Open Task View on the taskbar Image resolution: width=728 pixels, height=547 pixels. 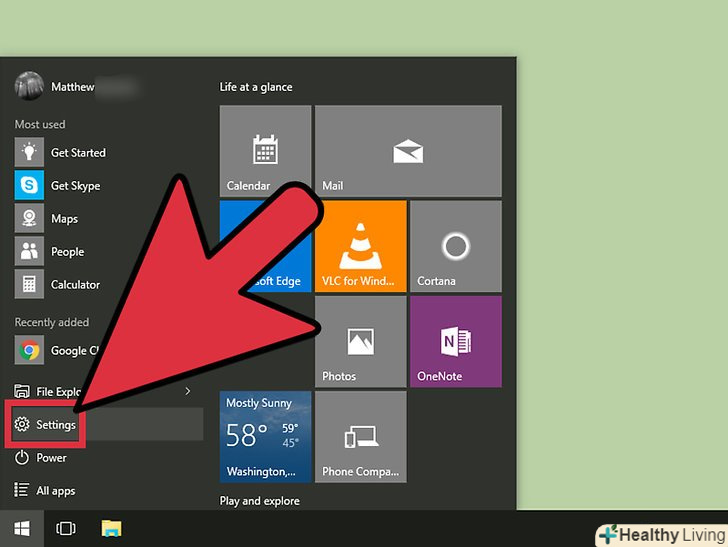pyautogui.click(x=65, y=528)
